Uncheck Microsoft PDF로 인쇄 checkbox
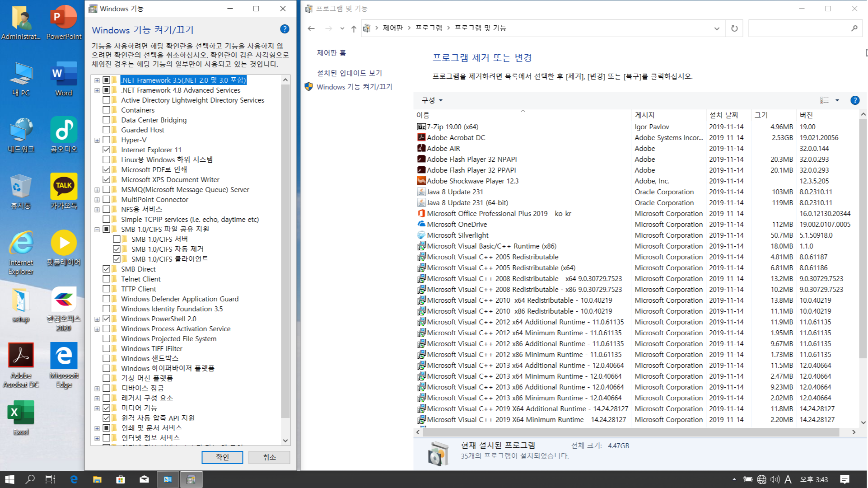Screen dimensions: 868x488 coord(107,169)
